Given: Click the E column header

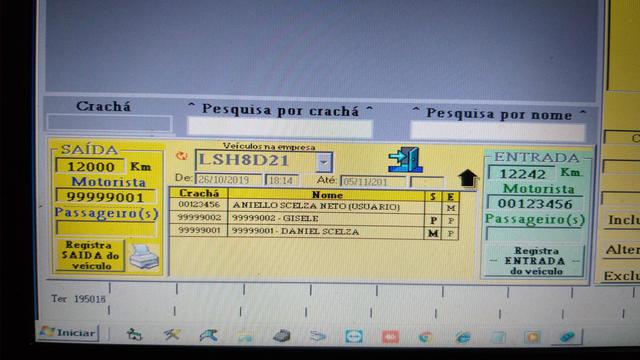Looking at the screenshot, I should point(451,197).
